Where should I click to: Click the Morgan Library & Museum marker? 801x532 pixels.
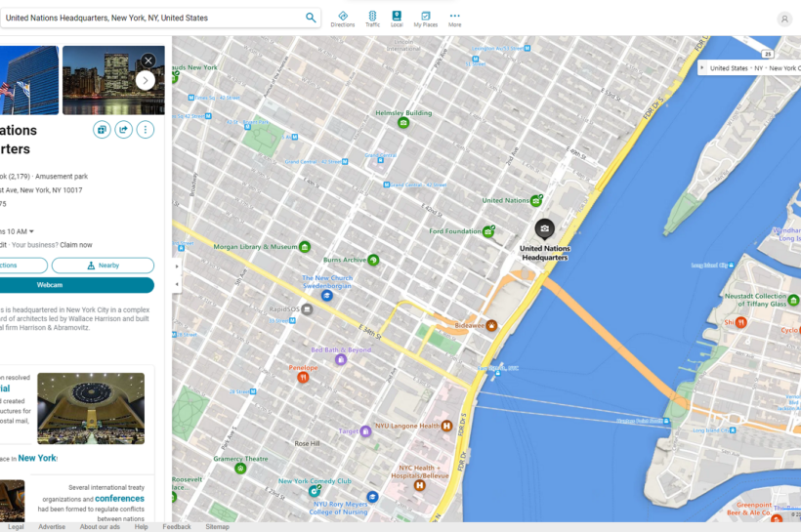[305, 247]
